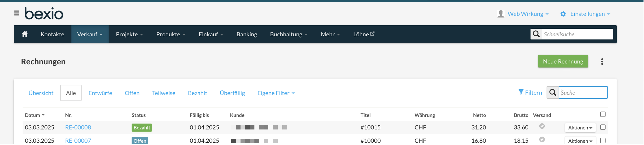The image size is (644, 145).
Task: Switch to the Übersicht tab
Action: [x=41, y=93]
